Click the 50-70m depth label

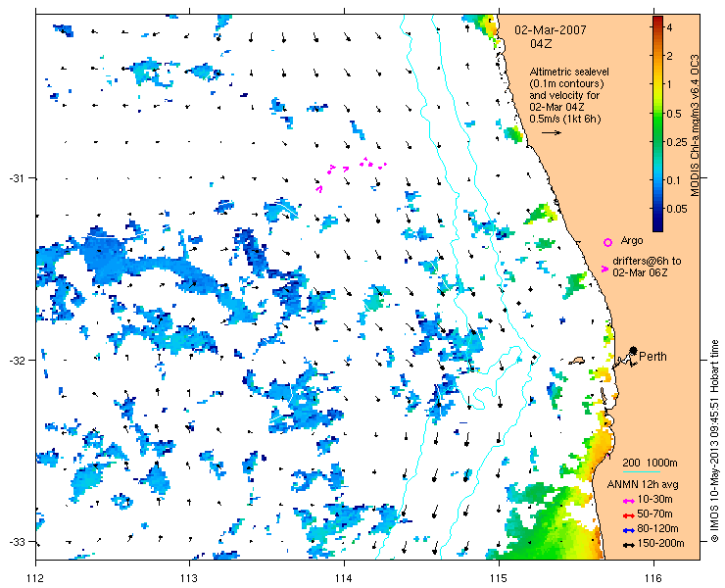tap(654, 514)
